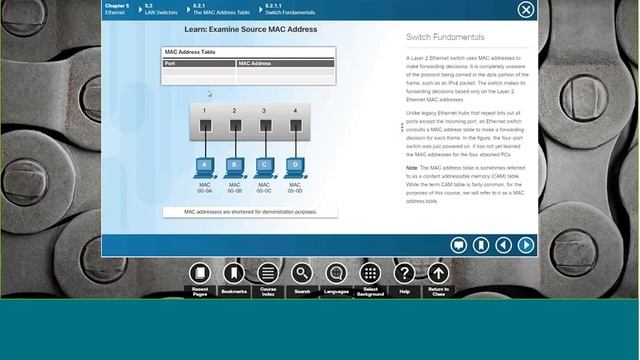Click the Bookmarks text label

tap(234, 291)
